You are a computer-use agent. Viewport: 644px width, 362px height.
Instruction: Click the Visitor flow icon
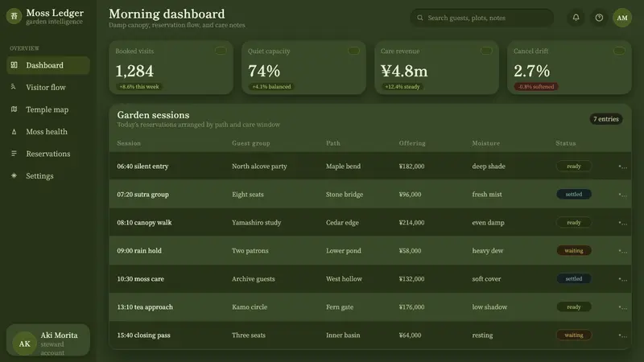tap(14, 87)
